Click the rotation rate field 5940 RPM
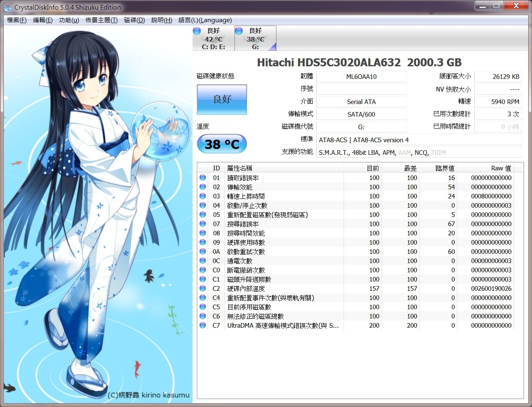This screenshot has width=532, height=407. click(x=498, y=102)
